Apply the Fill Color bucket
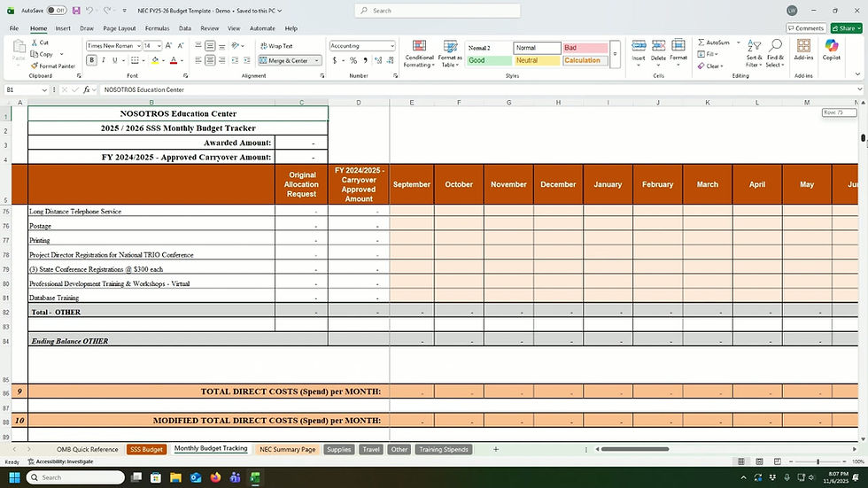 pyautogui.click(x=155, y=60)
